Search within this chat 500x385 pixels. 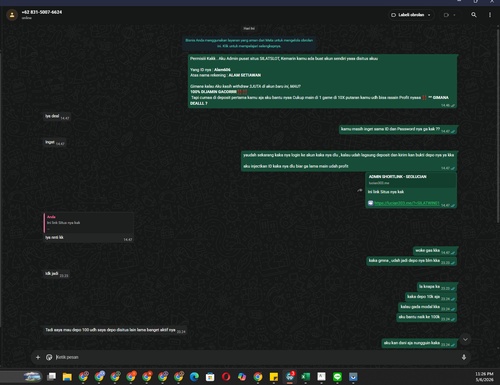pos(474,15)
